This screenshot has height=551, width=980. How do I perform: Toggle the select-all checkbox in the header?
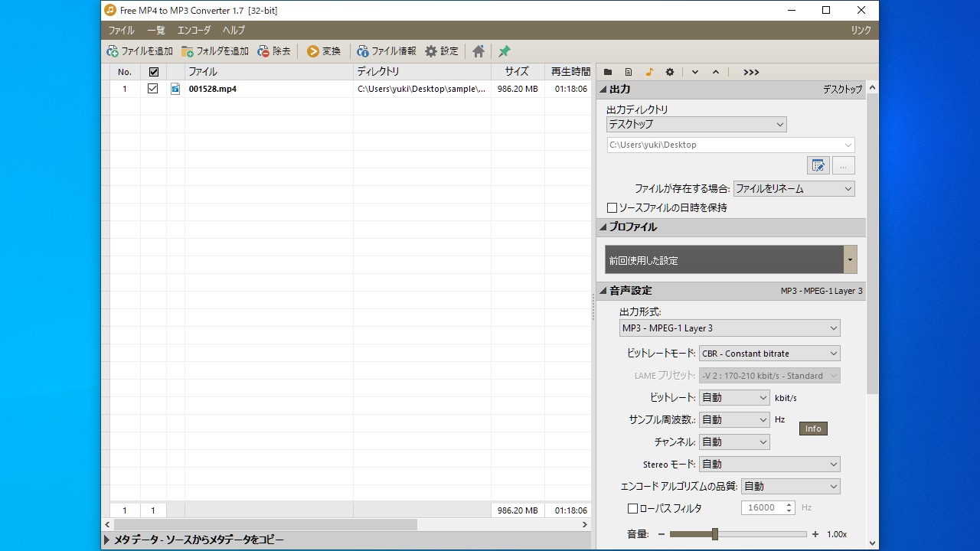[x=153, y=72]
